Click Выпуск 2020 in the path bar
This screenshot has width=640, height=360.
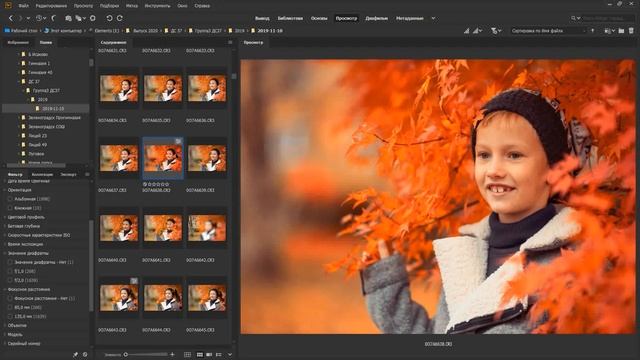[x=145, y=31]
